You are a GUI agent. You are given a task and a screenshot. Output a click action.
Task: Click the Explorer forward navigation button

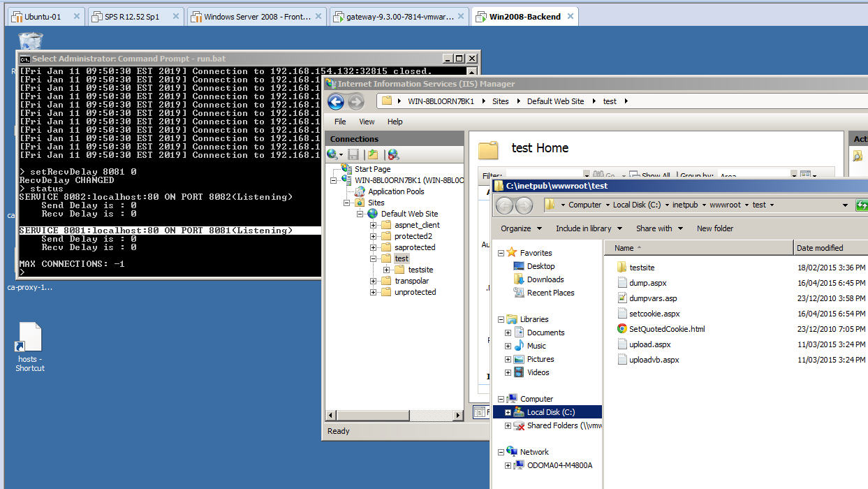click(x=524, y=205)
